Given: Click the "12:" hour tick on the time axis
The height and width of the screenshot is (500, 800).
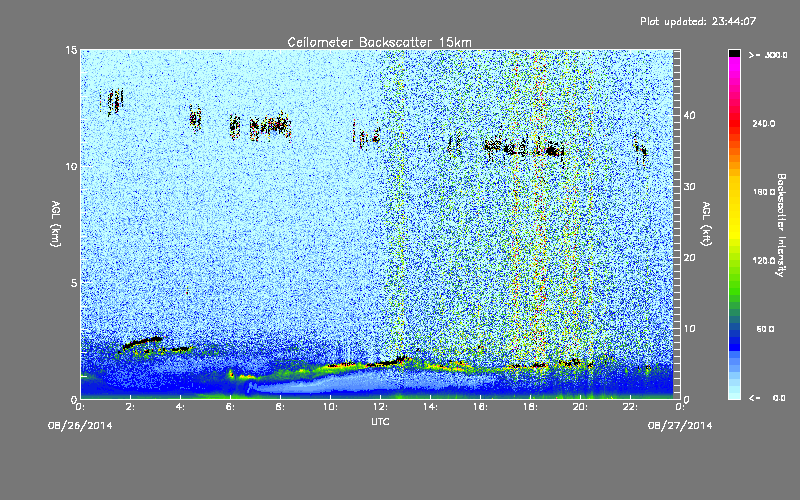Looking at the screenshot, I should [380, 407].
